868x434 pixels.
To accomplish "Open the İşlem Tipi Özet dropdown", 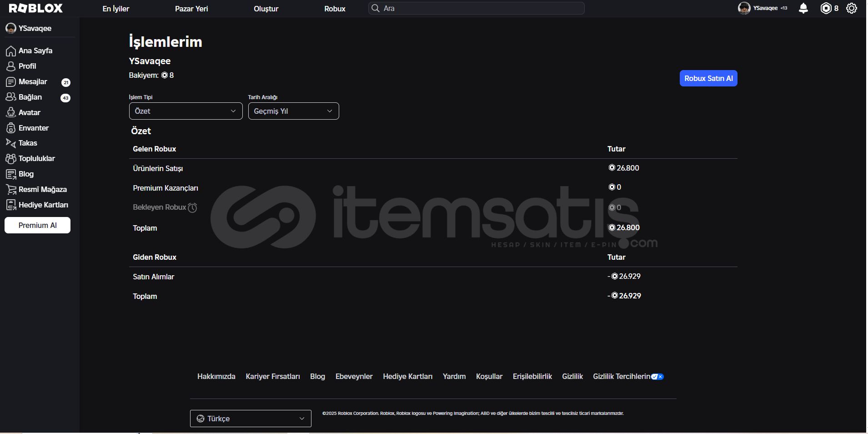I will pyautogui.click(x=186, y=111).
